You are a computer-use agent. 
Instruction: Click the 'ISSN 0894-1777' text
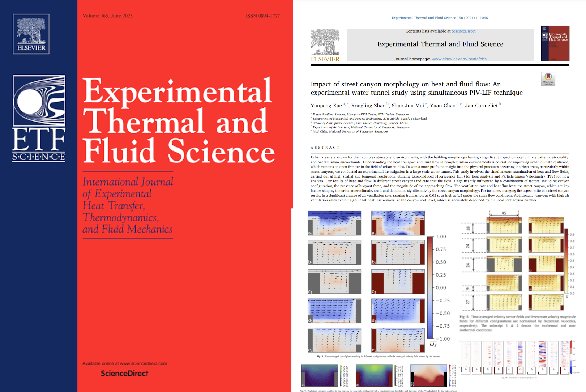(263, 16)
